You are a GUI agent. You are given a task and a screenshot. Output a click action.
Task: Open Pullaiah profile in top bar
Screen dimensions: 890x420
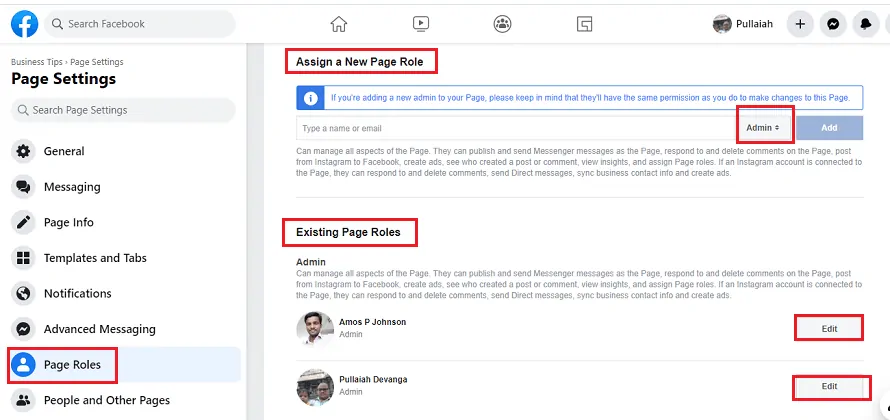point(744,24)
